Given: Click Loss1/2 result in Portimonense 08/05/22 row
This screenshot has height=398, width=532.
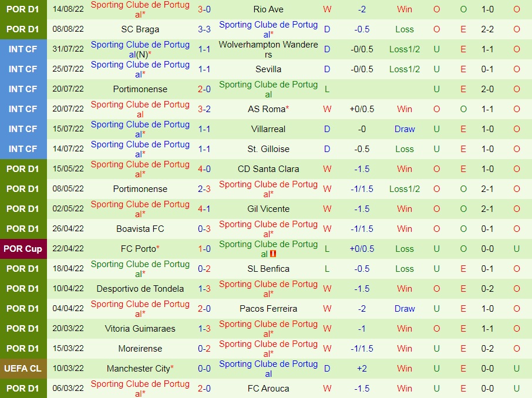Looking at the screenshot, I should pos(405,189).
